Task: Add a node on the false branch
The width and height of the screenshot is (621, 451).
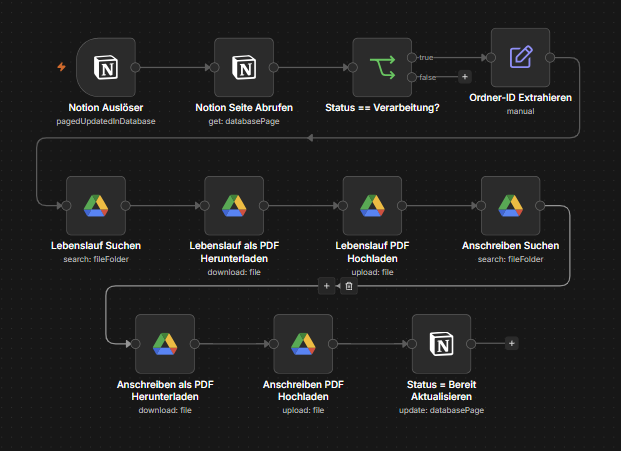Action: click(465, 77)
